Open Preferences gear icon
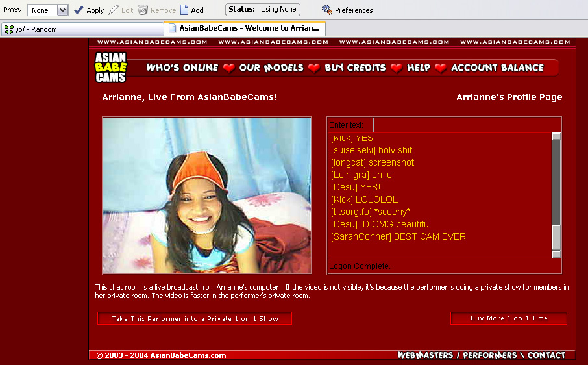This screenshot has width=588, height=365. coord(326,10)
